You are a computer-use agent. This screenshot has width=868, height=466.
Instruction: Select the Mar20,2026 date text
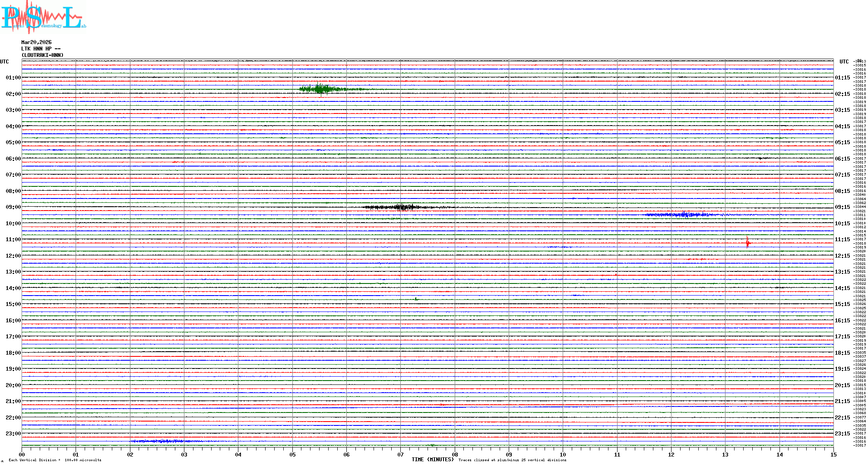[36, 42]
